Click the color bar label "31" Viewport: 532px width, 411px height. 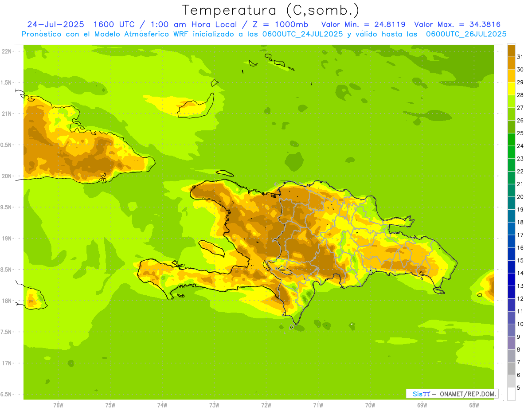(x=520, y=57)
